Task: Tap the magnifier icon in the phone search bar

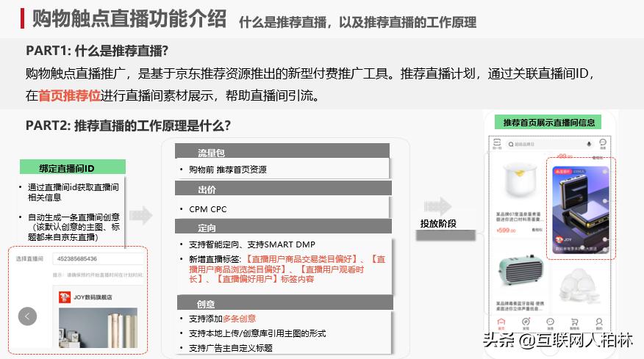Action: (x=511, y=145)
